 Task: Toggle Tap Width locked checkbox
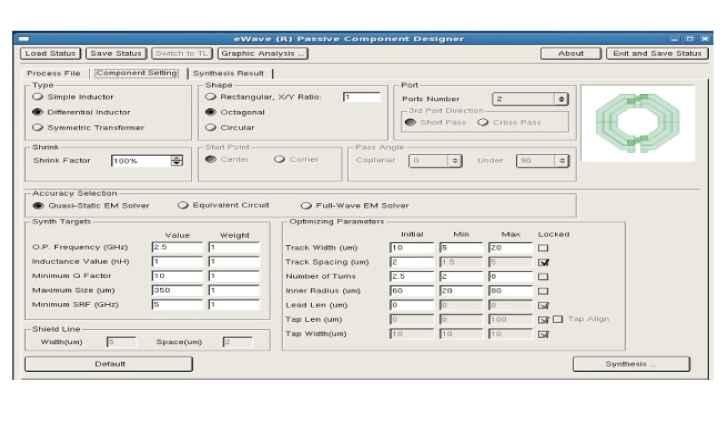tap(543, 334)
